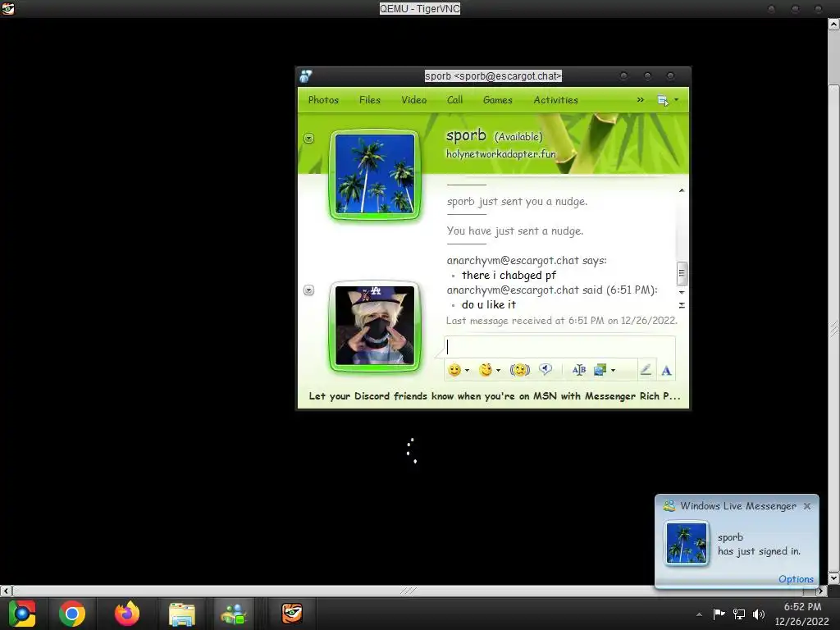Open Options link in sign-in notification
Image resolution: width=840 pixels, height=630 pixels.
[x=796, y=579]
